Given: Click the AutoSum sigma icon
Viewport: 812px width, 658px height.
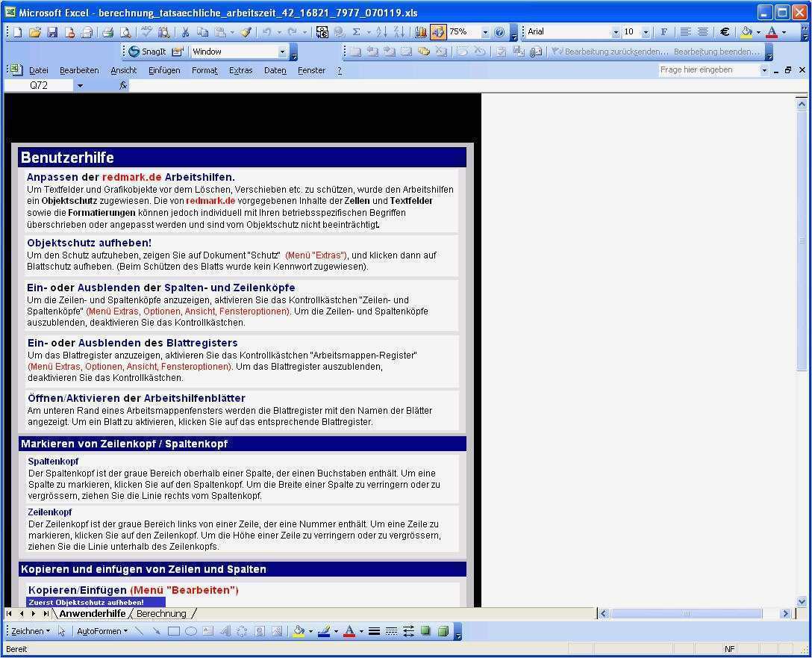Looking at the screenshot, I should 356,32.
